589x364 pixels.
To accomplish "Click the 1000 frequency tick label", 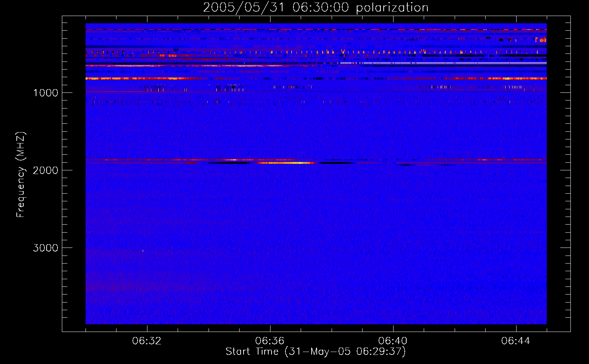I will coord(46,93).
